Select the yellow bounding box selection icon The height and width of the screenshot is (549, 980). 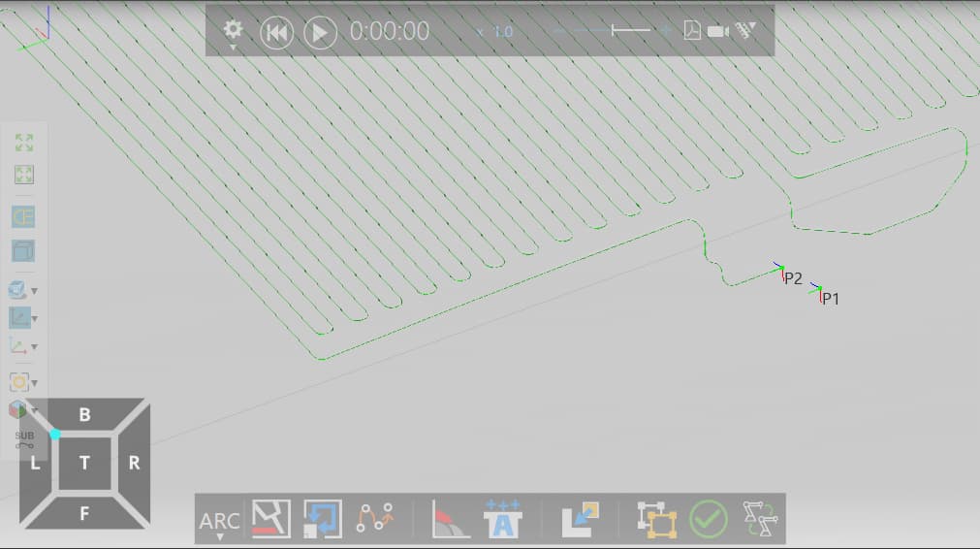coord(656,520)
